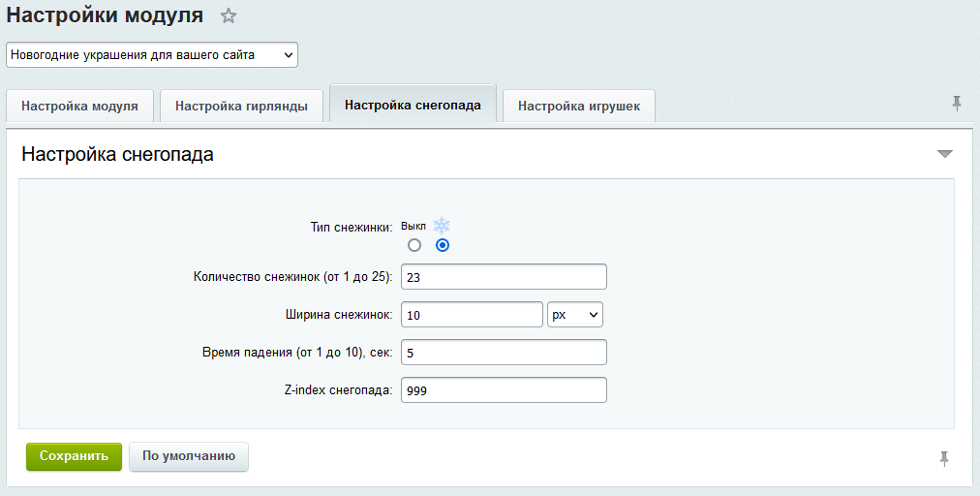980x496 pixels.
Task: Go to the "Настройка игрушек" tab
Action: coord(579,106)
